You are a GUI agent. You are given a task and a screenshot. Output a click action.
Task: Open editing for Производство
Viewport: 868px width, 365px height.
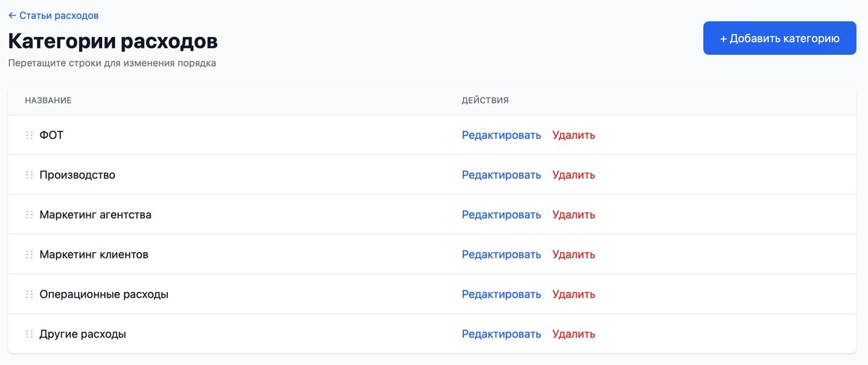coord(501,175)
